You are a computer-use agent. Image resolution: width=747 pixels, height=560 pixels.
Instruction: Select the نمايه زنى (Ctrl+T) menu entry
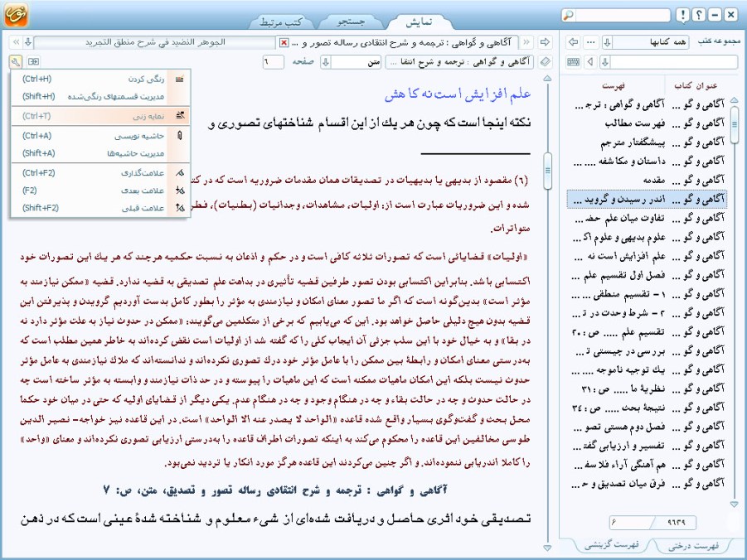[x=100, y=116]
